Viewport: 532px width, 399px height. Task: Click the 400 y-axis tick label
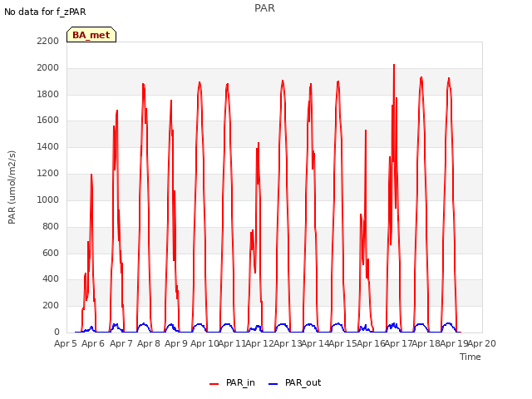(51, 279)
